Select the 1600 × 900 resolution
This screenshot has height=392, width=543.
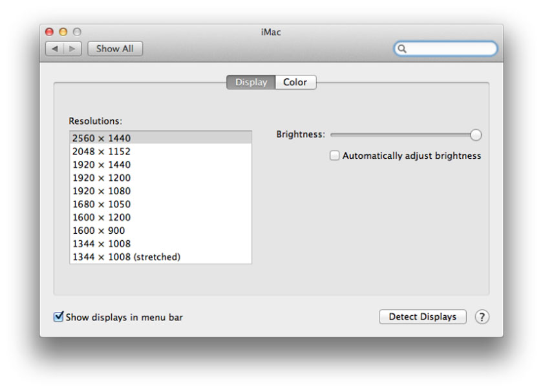pyautogui.click(x=99, y=230)
